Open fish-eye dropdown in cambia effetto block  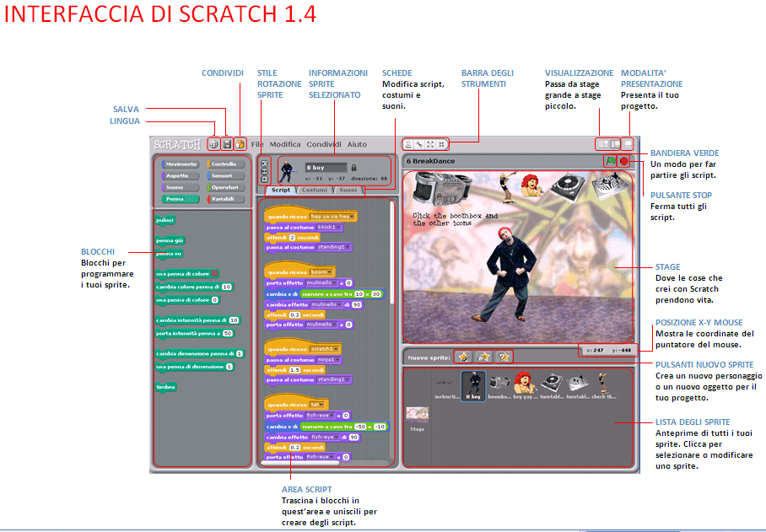point(325,438)
